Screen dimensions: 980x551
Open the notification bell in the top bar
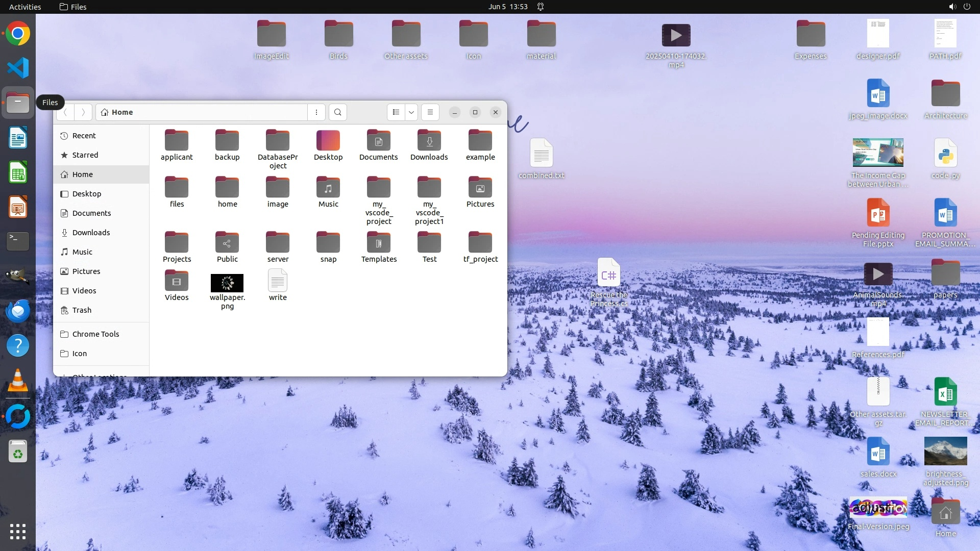(x=541, y=7)
